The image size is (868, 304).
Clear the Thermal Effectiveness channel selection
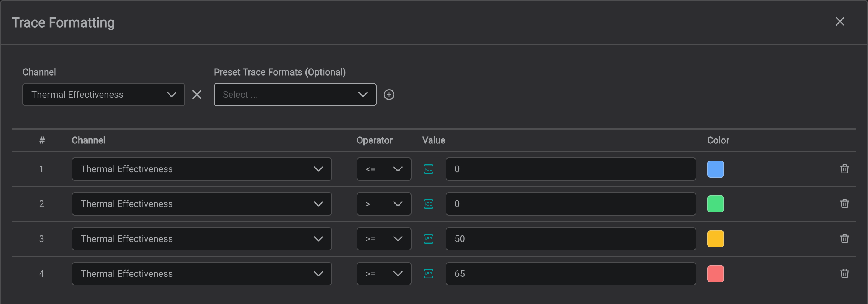pyautogui.click(x=197, y=95)
